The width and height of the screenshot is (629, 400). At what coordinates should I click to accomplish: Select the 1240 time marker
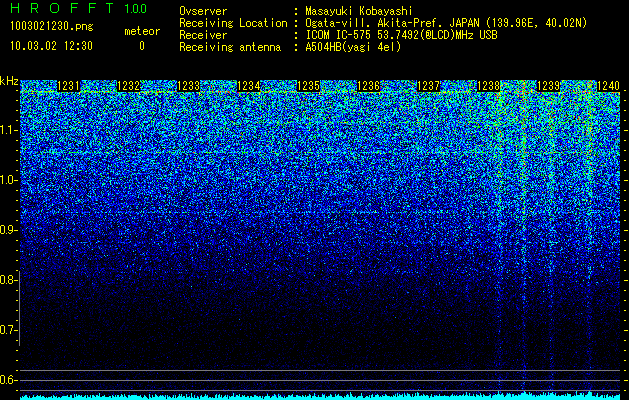[x=609, y=86]
